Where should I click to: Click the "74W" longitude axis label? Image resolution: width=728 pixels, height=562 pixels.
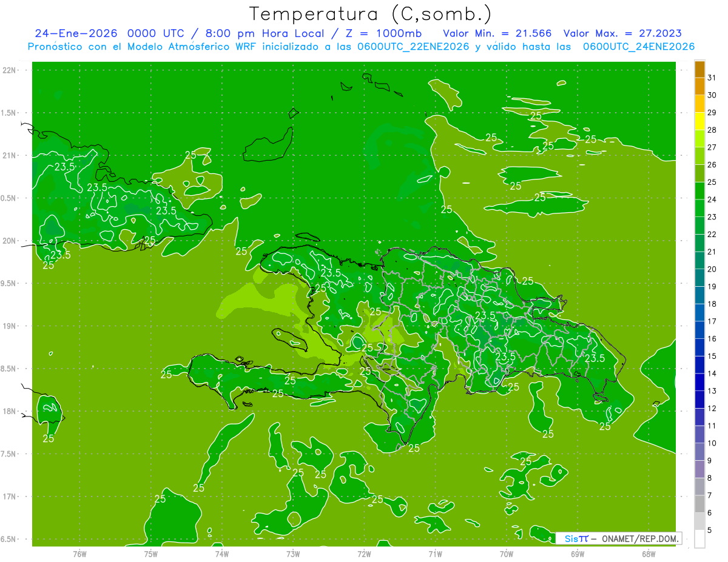pos(221,554)
